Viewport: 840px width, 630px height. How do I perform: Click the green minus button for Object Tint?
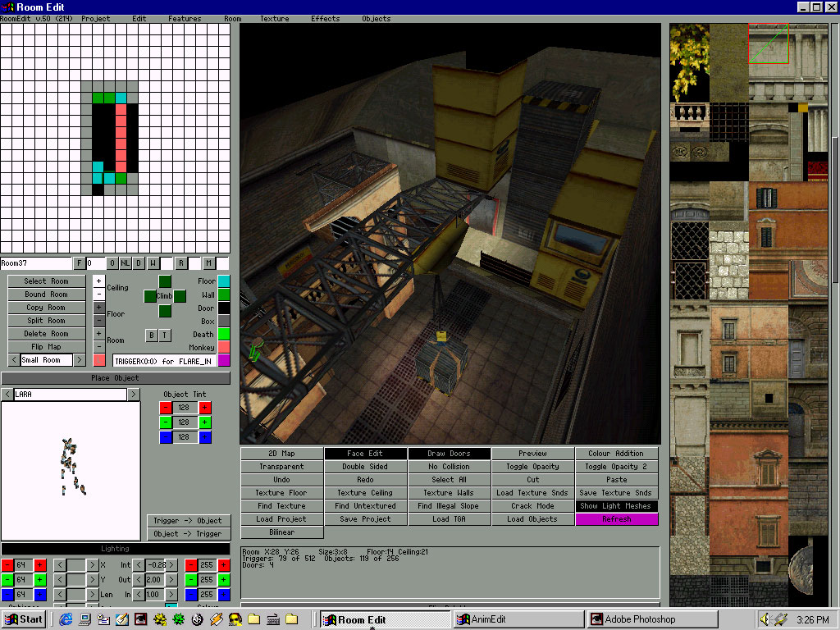166,422
